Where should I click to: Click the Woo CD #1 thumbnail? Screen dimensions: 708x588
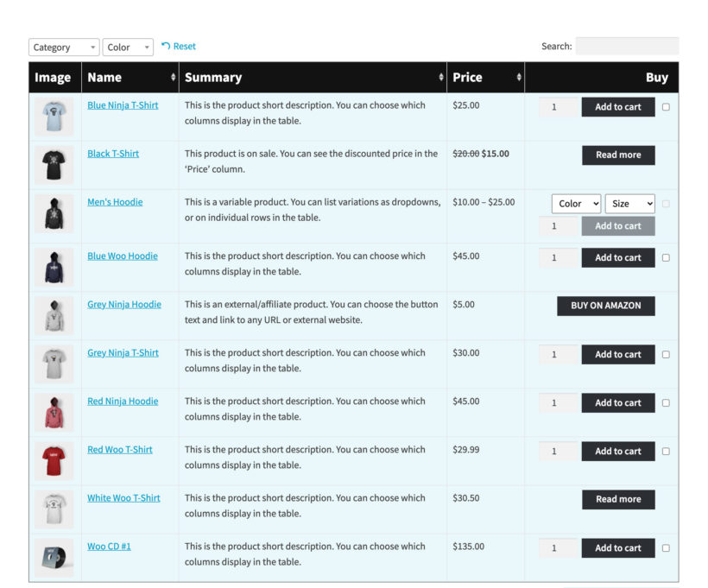click(x=53, y=553)
